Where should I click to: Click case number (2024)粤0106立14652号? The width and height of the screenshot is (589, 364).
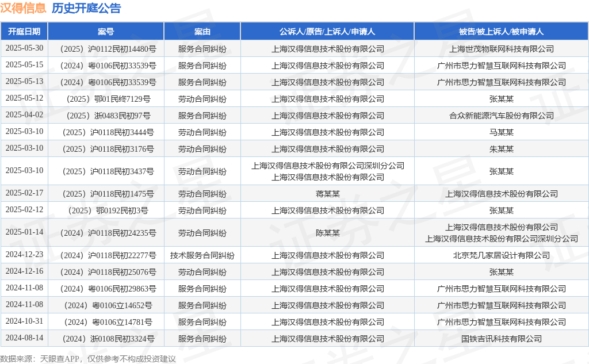108,305
